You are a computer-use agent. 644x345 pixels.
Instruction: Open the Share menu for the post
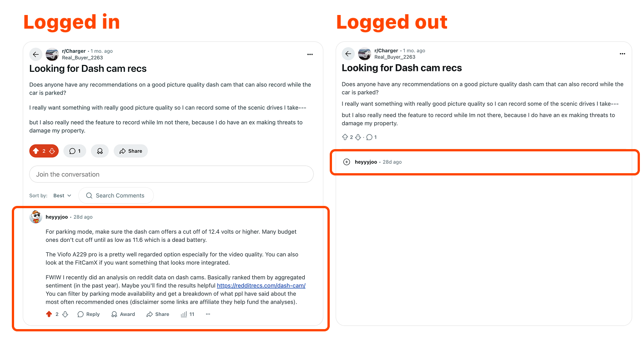coord(131,150)
